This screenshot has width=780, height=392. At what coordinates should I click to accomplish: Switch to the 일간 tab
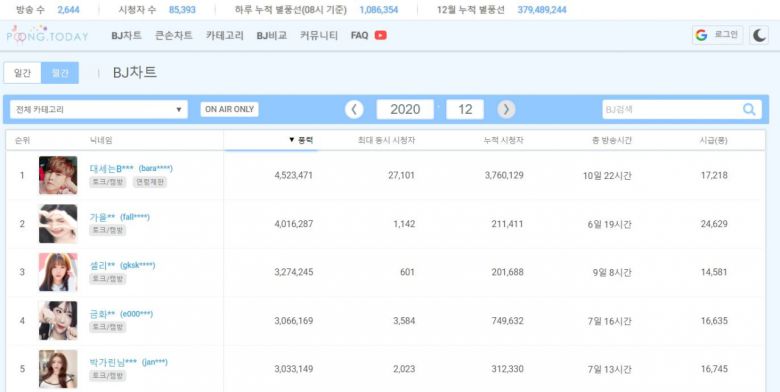(22, 73)
